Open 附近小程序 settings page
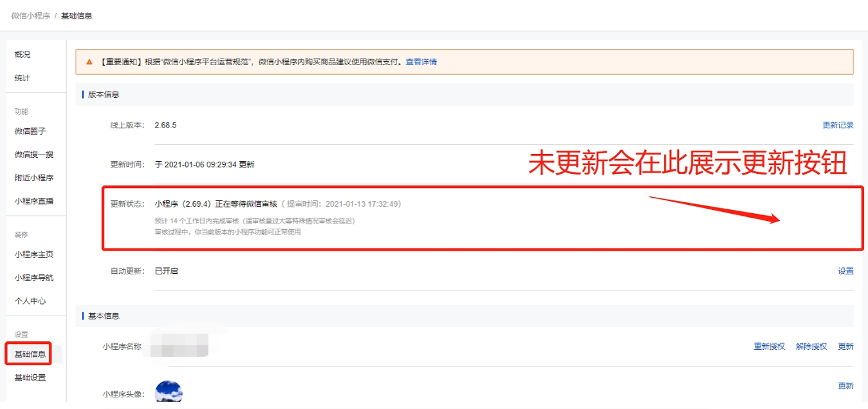This screenshot has height=409, width=868. pyautogui.click(x=33, y=178)
